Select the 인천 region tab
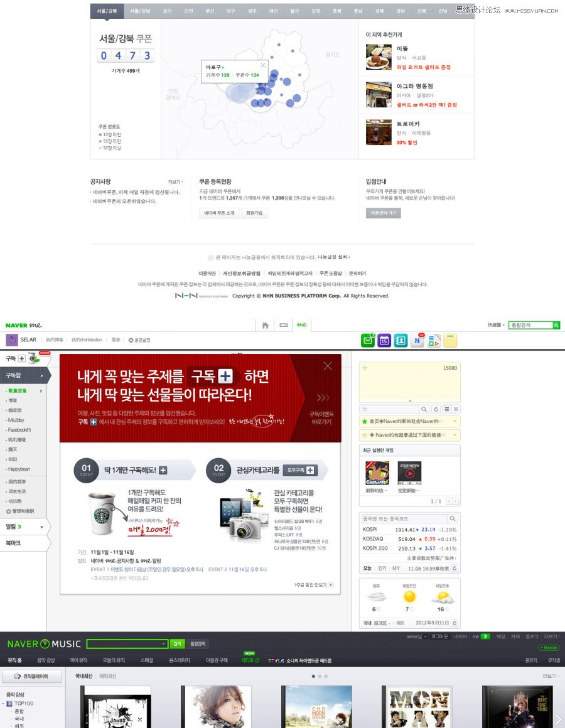 coord(188,11)
